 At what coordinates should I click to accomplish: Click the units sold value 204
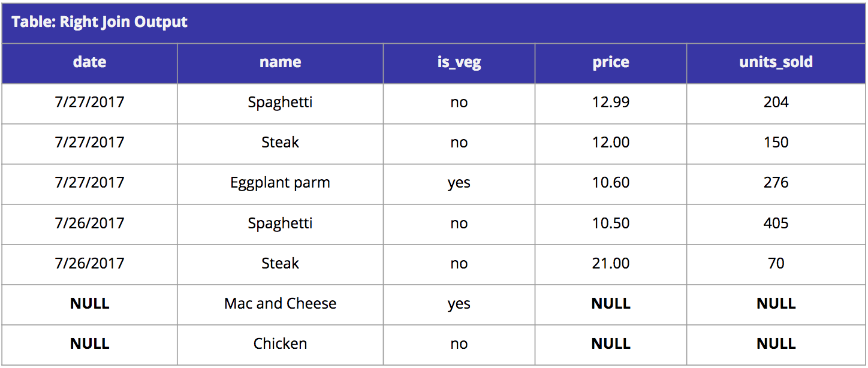[x=776, y=102]
